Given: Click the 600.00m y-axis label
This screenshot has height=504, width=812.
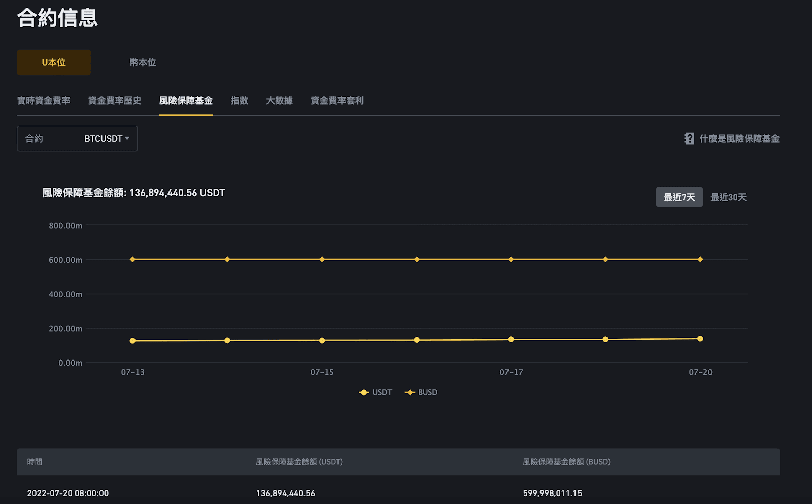Looking at the screenshot, I should pos(65,260).
